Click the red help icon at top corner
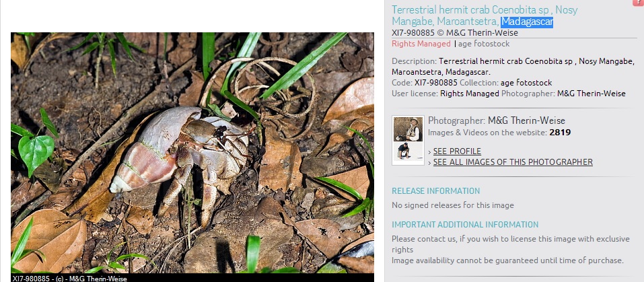This screenshot has width=644, height=282. coord(639,3)
